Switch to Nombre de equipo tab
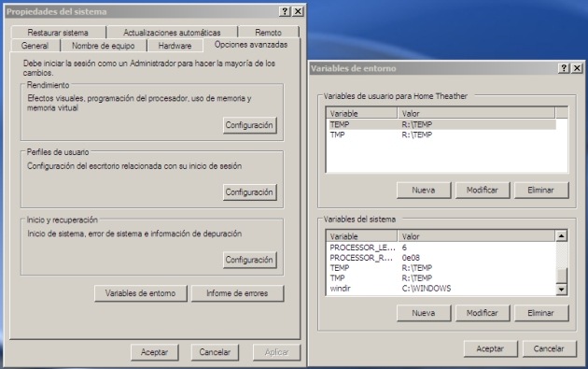The height and width of the screenshot is (369, 588). [104, 46]
